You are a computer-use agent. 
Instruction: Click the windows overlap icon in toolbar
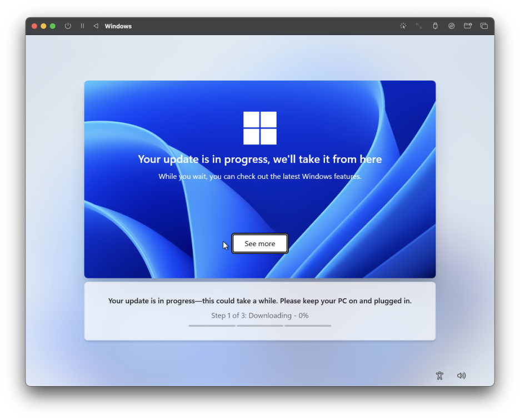pyautogui.click(x=484, y=26)
